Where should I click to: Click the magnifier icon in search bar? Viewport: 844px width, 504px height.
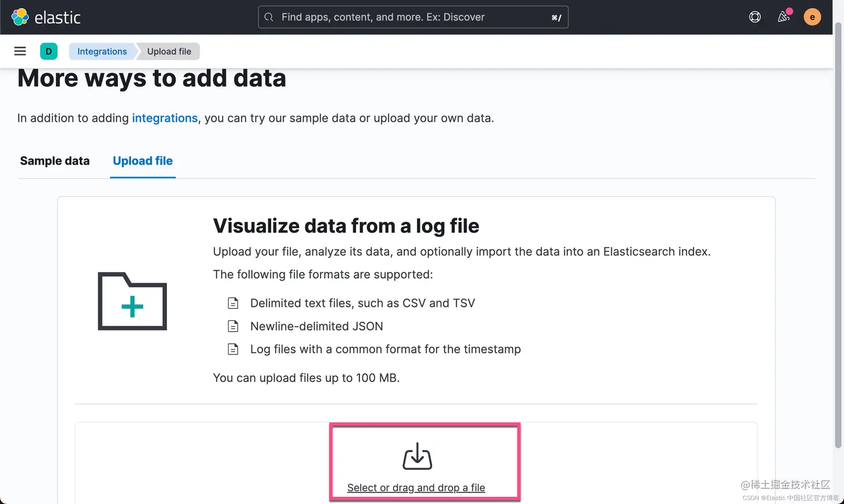pyautogui.click(x=269, y=17)
